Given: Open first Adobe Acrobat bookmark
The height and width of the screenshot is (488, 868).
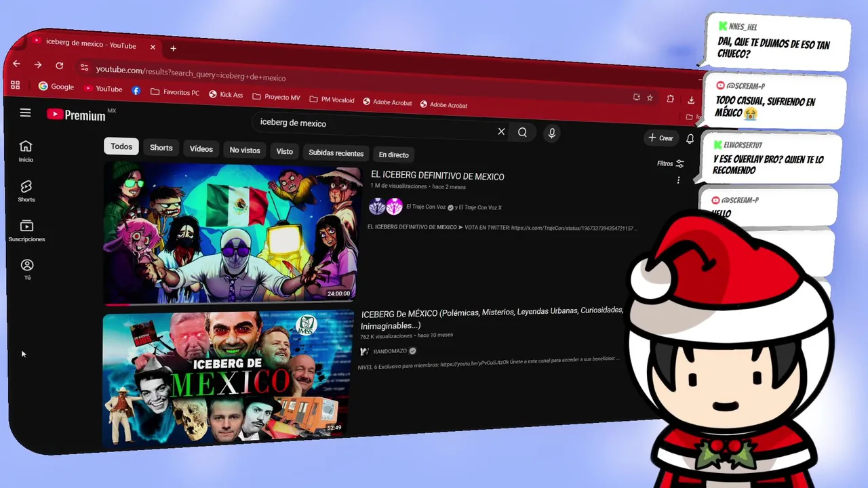Looking at the screenshot, I should pyautogui.click(x=387, y=102).
